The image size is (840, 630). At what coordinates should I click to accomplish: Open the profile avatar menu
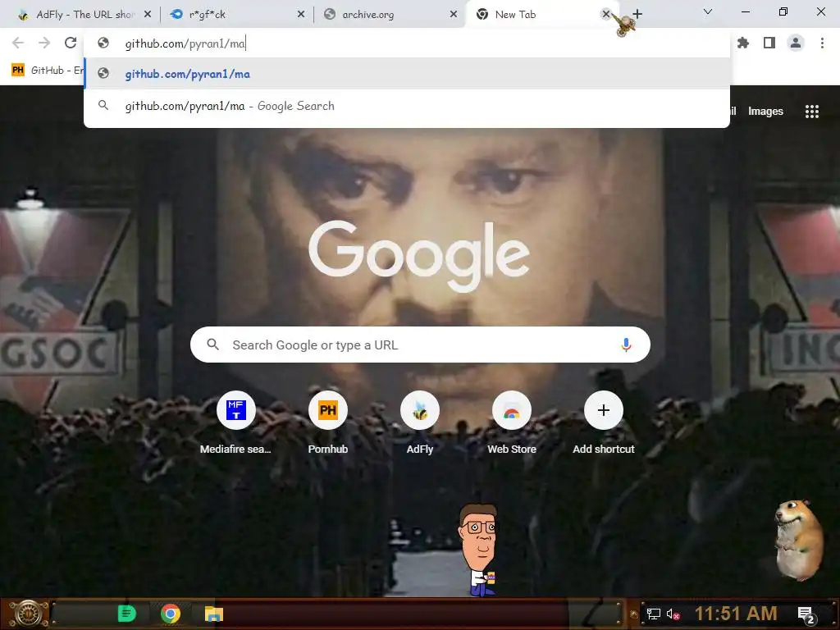(796, 43)
